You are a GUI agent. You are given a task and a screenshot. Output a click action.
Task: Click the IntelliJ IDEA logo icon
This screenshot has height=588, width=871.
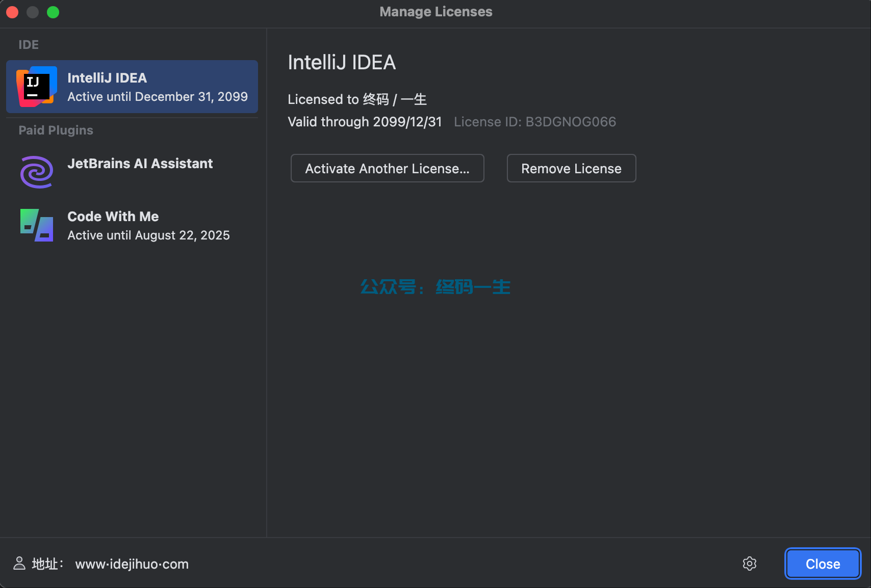pos(36,86)
